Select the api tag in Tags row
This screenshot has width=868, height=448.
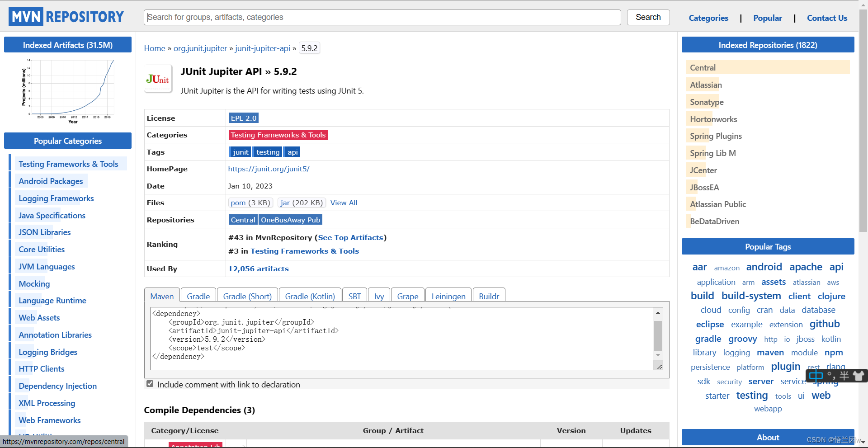click(292, 152)
